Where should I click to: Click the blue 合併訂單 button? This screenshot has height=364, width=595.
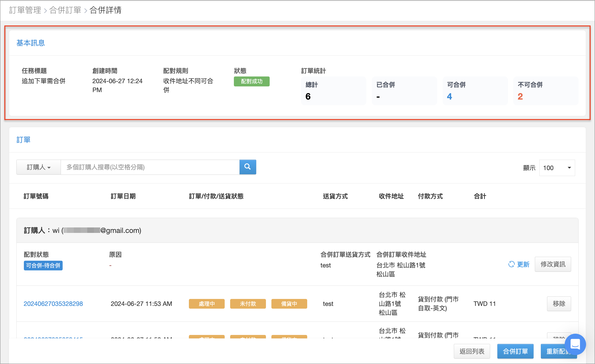(515, 351)
